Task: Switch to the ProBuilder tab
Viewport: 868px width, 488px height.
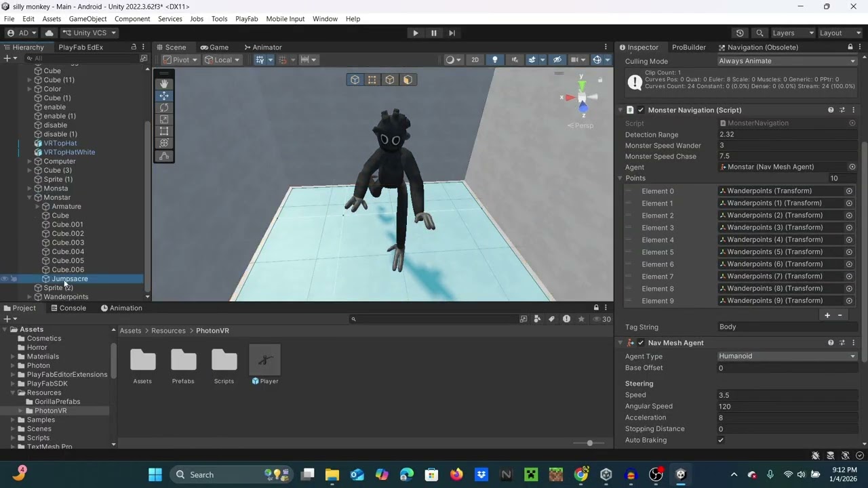Action: pos(689,47)
